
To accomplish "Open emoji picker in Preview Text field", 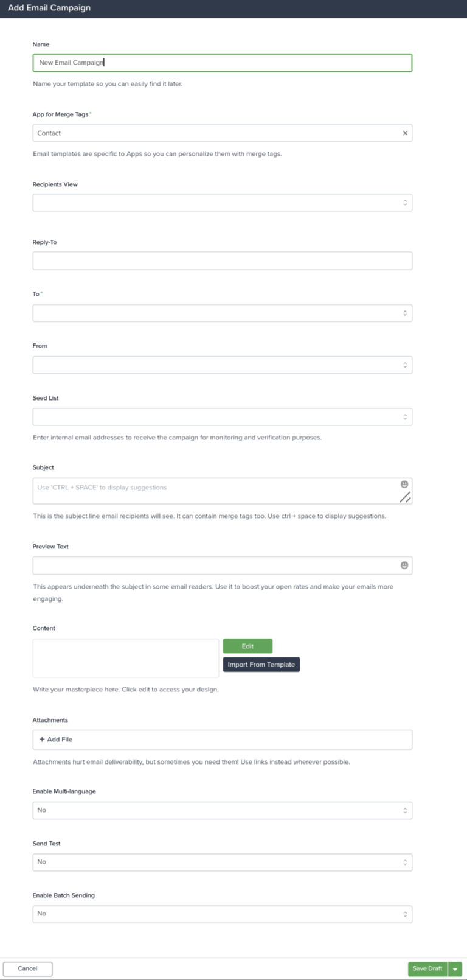I will pyautogui.click(x=404, y=565).
